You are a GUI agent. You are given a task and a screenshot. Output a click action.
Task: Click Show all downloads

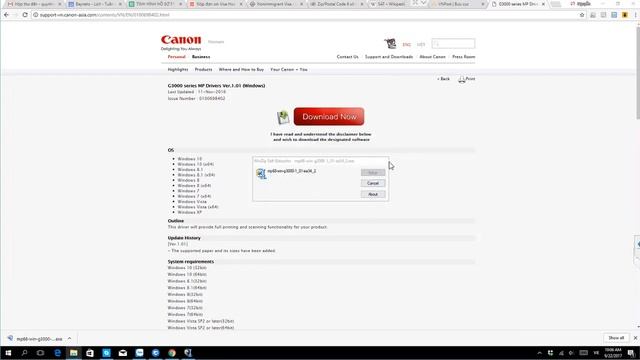(x=616, y=338)
